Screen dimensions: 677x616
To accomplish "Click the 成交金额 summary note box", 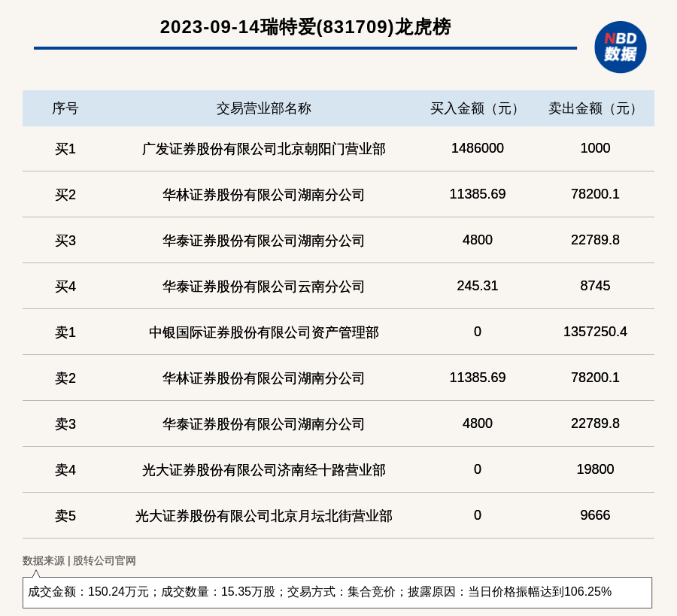I will (x=337, y=592).
